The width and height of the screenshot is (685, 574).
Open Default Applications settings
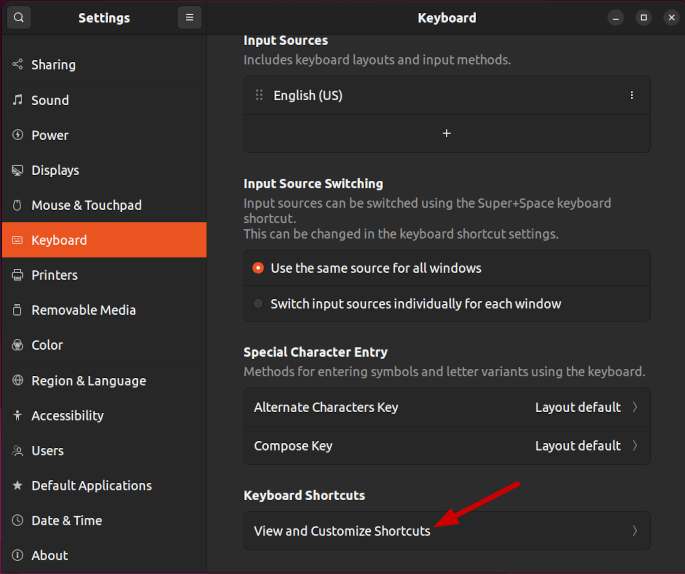click(91, 486)
